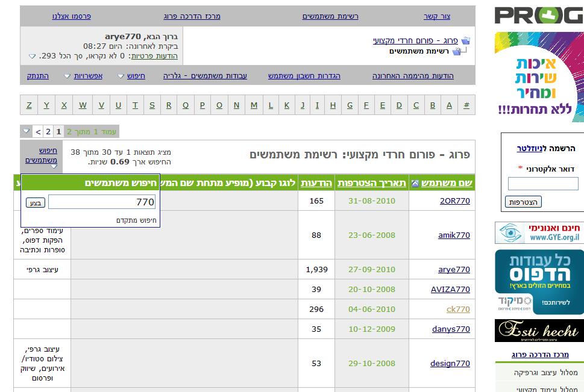Filter users by letter Z
Screen dimensions: 584x392
pos(29,105)
